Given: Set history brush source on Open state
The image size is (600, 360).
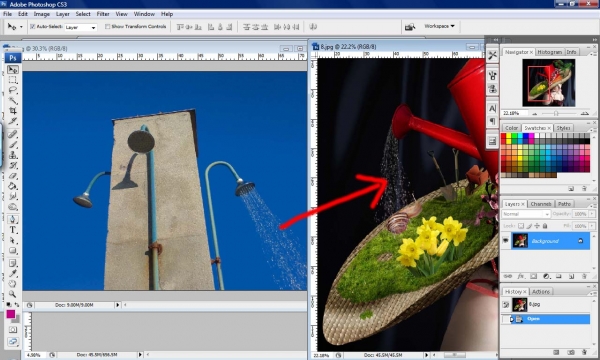Looking at the screenshot, I should 506,319.
